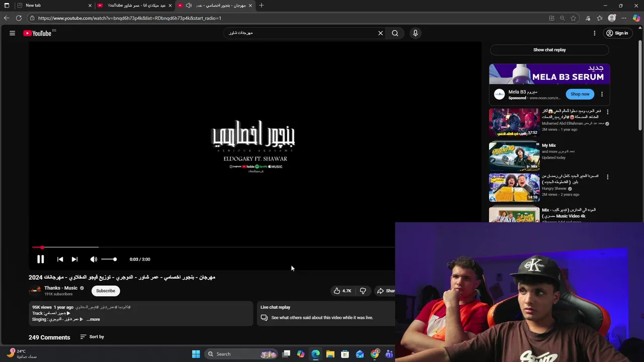644x362 pixels.
Task: Open File Explorer from the taskbar
Action: click(x=330, y=354)
